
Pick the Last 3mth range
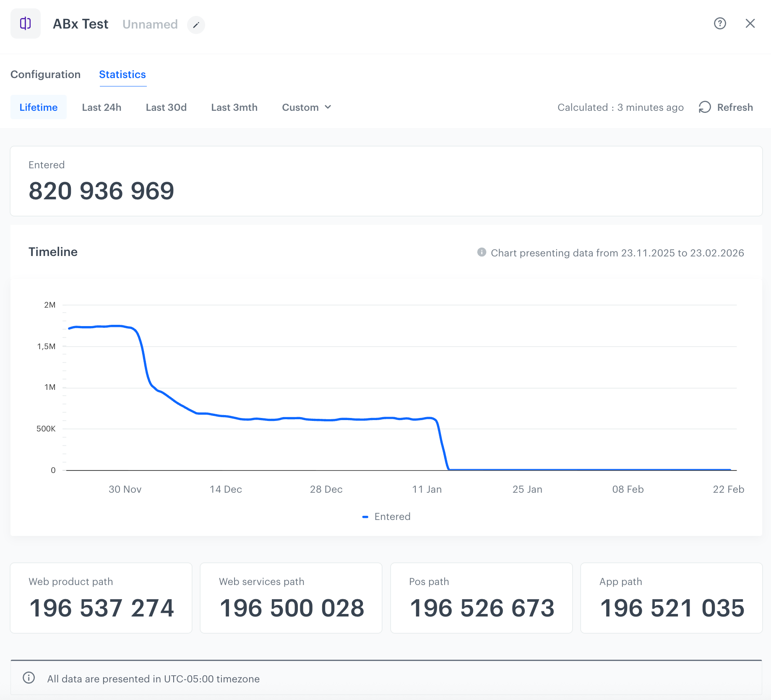pos(234,107)
